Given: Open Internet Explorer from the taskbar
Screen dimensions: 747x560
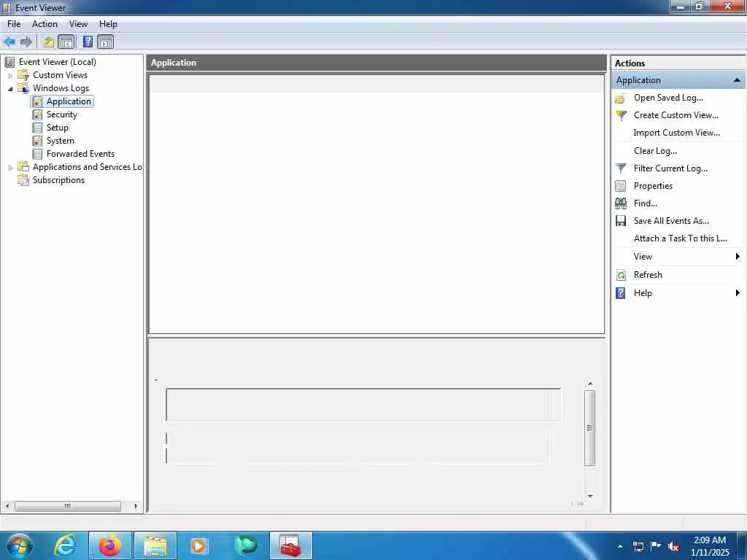Looking at the screenshot, I should point(65,545).
